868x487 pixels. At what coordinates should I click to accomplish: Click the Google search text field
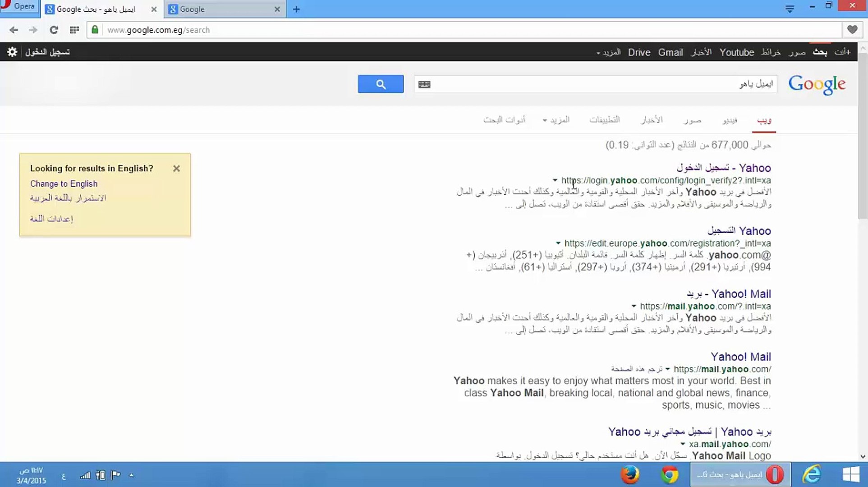(x=586, y=84)
